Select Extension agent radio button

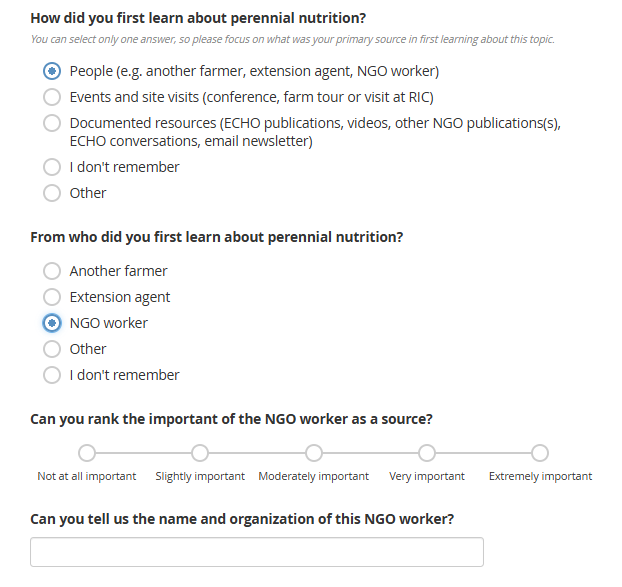click(x=52, y=297)
